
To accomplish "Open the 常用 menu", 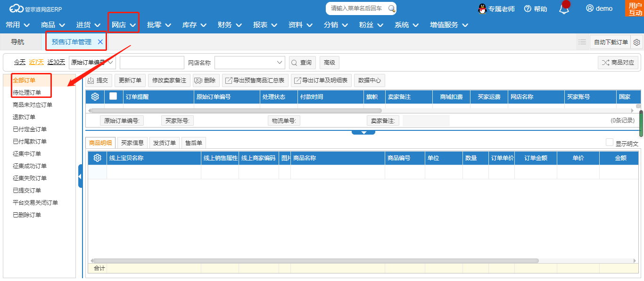I will (x=17, y=25).
